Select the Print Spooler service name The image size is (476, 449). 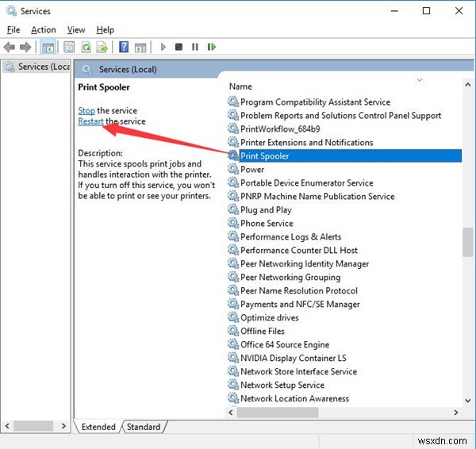[264, 155]
